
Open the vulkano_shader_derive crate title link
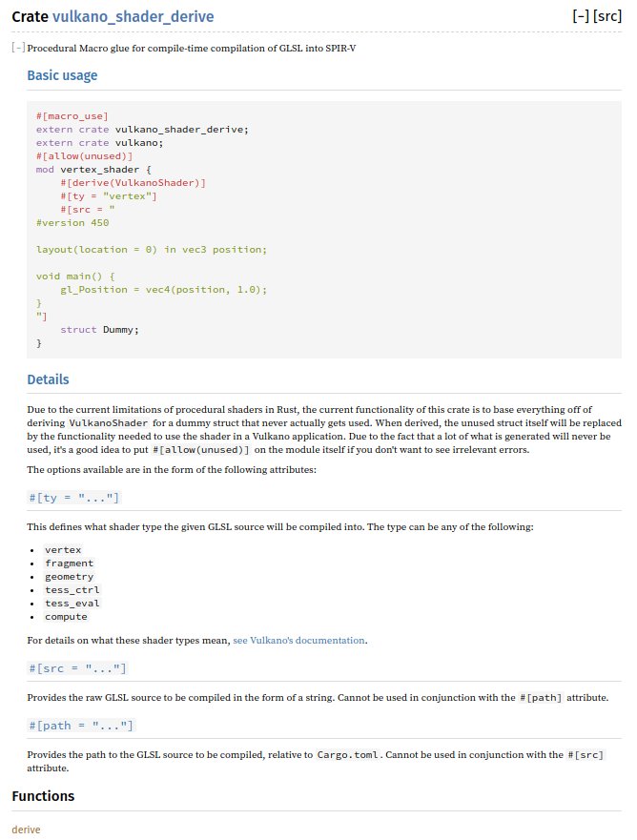pyautogui.click(x=133, y=16)
